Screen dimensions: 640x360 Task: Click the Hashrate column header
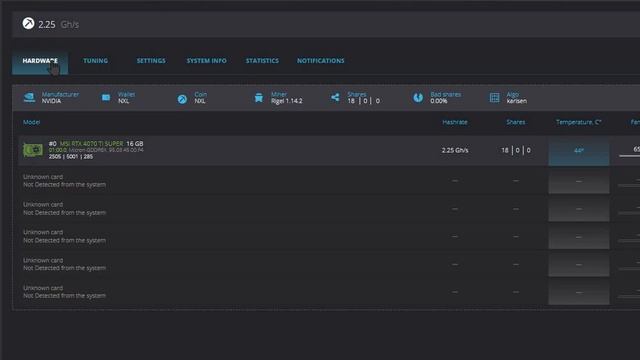(x=455, y=122)
